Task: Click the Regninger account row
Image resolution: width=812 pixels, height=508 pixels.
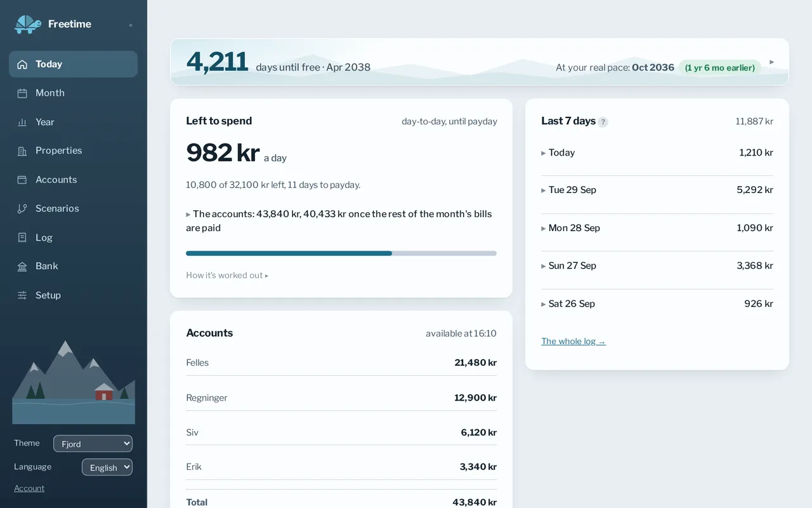Action: pos(341,398)
